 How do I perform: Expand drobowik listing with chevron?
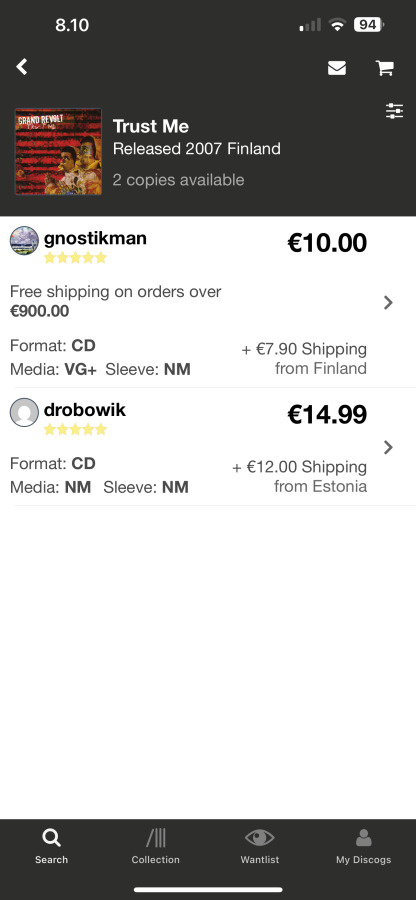pyautogui.click(x=388, y=447)
